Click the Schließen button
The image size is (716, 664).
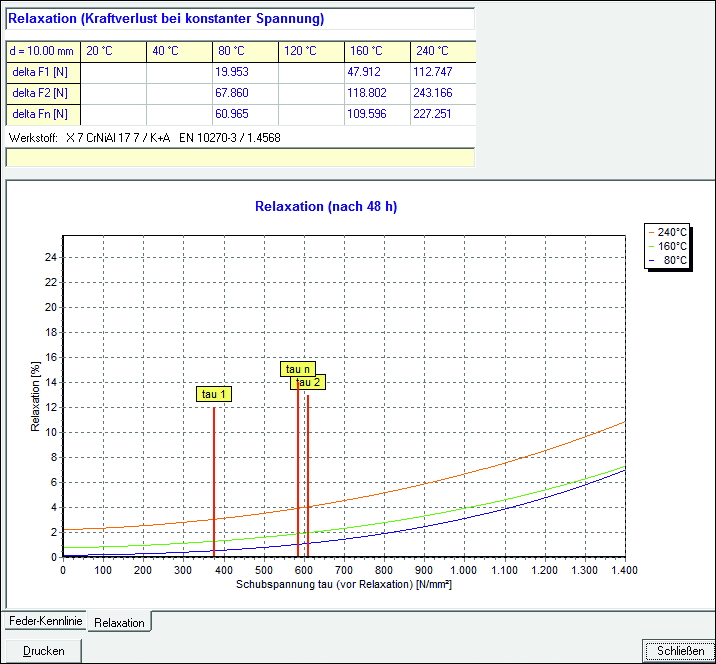coord(680,651)
